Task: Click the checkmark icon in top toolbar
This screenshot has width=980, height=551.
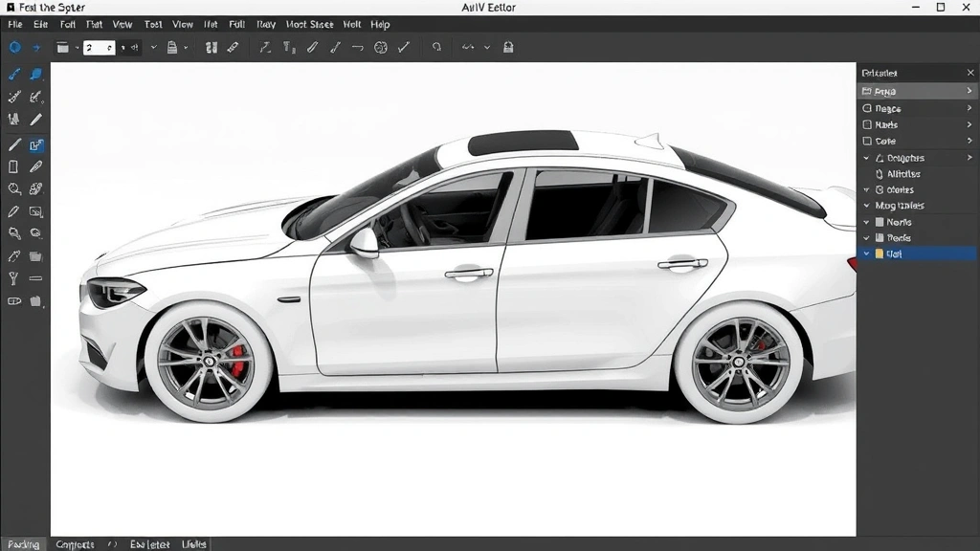Action: tap(404, 47)
